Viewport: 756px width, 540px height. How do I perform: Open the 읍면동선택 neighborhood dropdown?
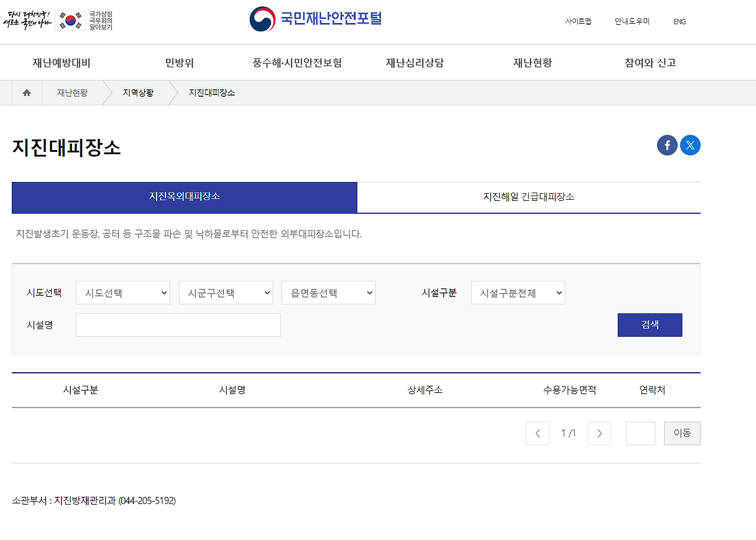point(328,292)
